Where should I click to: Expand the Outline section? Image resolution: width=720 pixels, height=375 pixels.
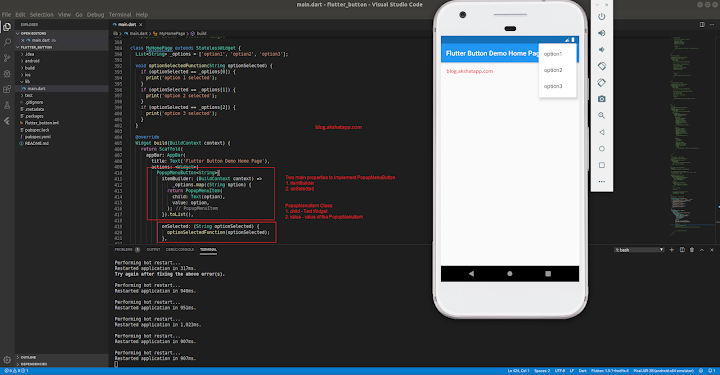[x=28, y=357]
